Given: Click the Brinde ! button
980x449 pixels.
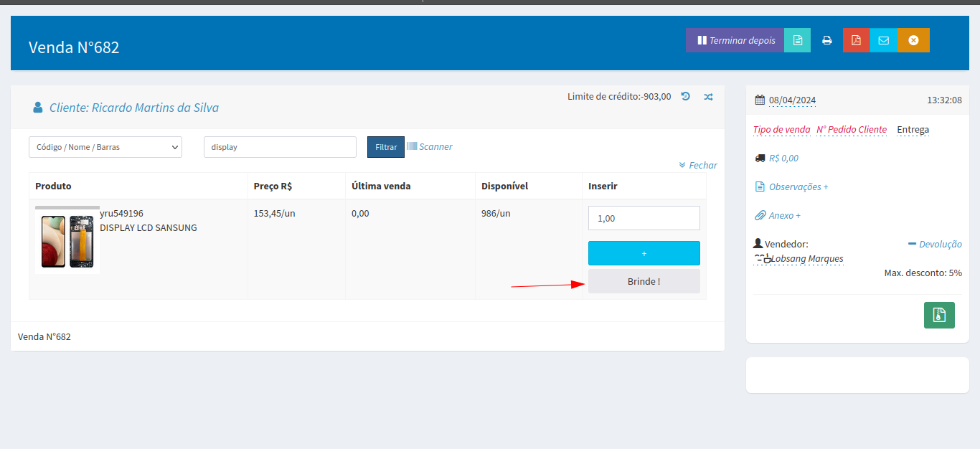Looking at the screenshot, I should coord(644,281).
